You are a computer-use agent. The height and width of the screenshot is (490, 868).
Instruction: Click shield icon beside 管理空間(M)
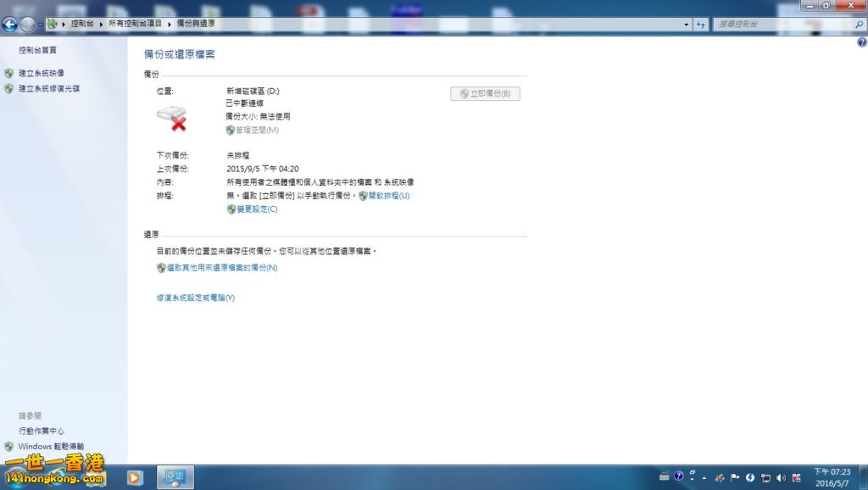[x=231, y=130]
